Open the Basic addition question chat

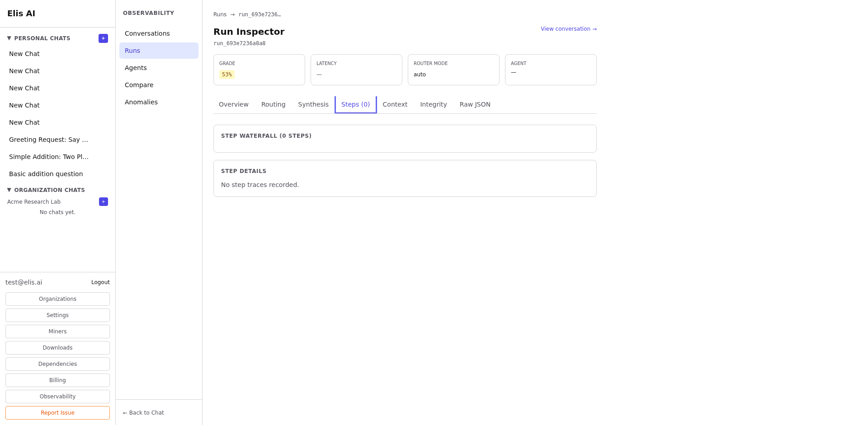(x=46, y=174)
